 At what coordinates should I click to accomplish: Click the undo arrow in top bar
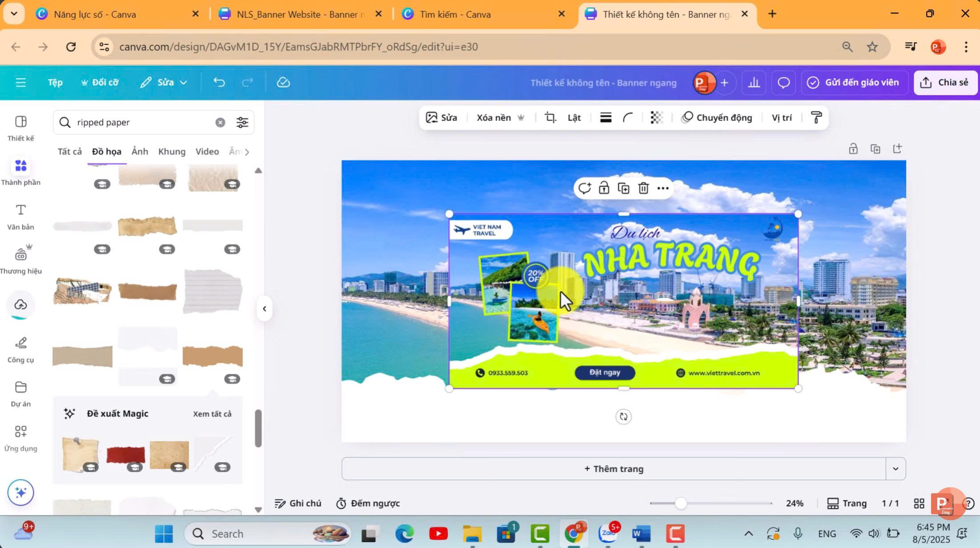(x=219, y=82)
